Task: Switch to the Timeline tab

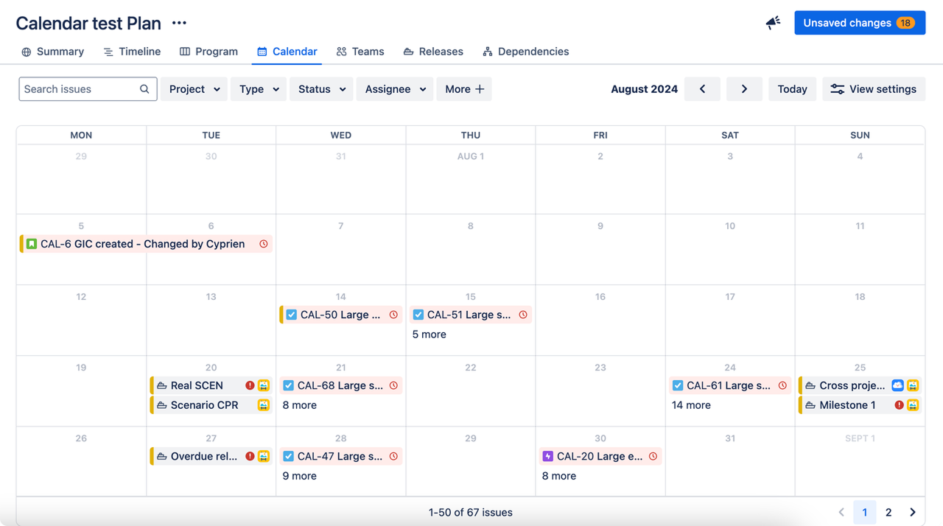Action: (x=132, y=52)
